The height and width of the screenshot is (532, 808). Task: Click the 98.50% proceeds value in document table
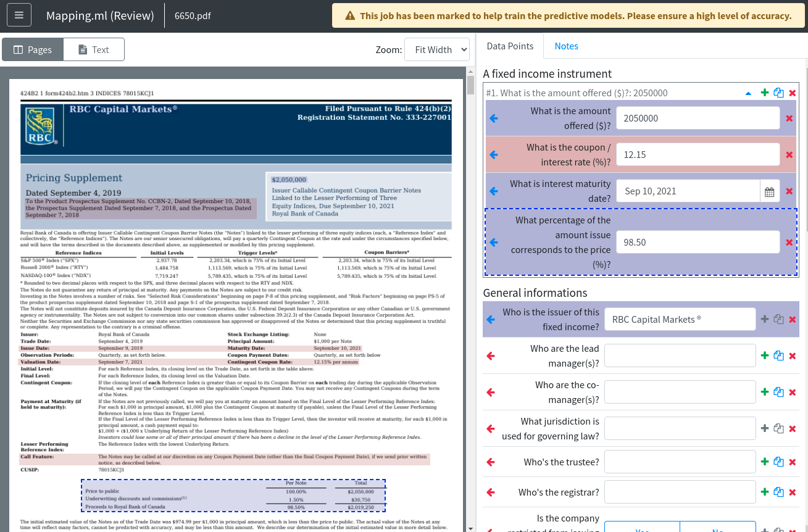point(296,507)
